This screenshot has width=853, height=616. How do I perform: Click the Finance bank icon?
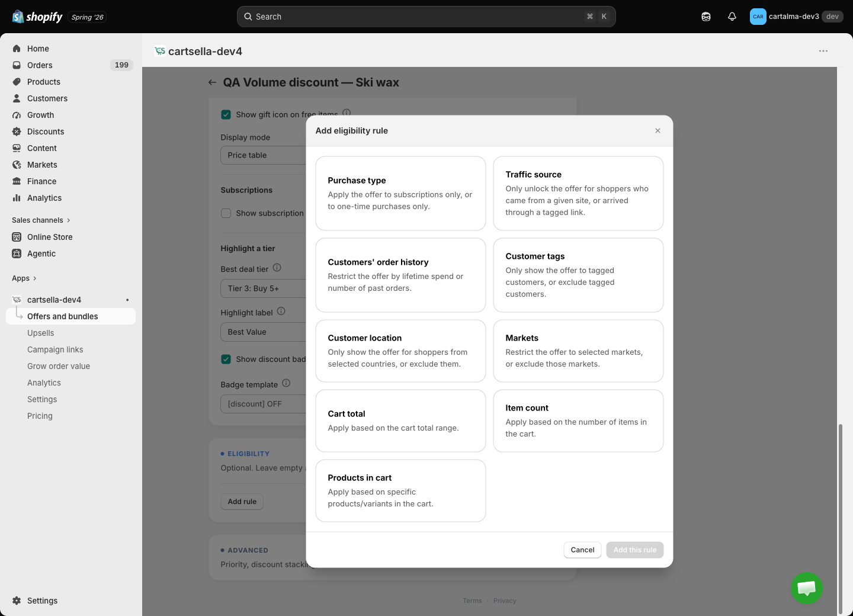point(17,181)
